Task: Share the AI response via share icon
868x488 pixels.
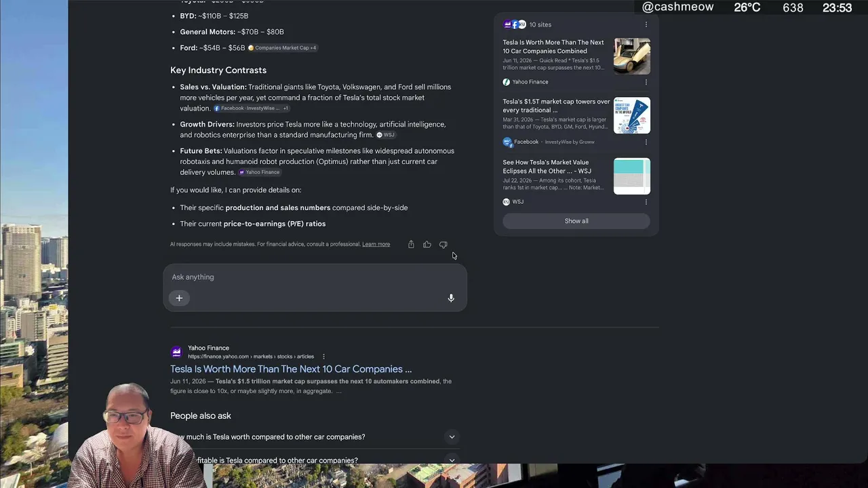Action: coord(411,245)
